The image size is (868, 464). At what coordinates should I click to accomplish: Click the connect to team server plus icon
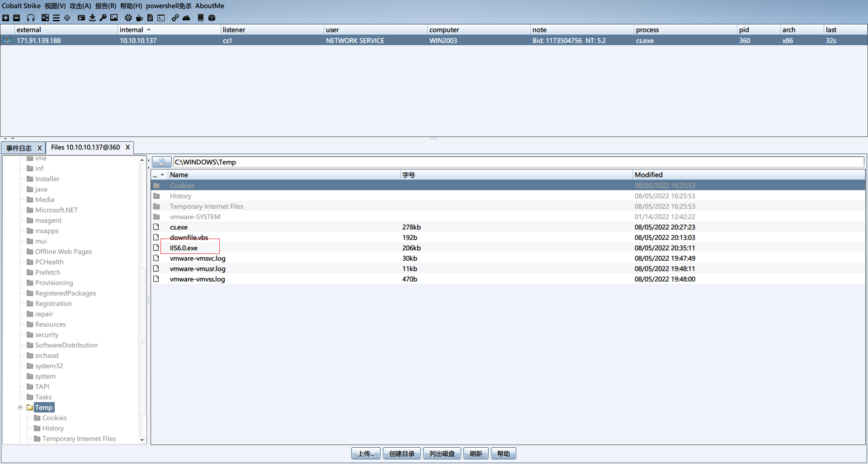click(x=5, y=18)
